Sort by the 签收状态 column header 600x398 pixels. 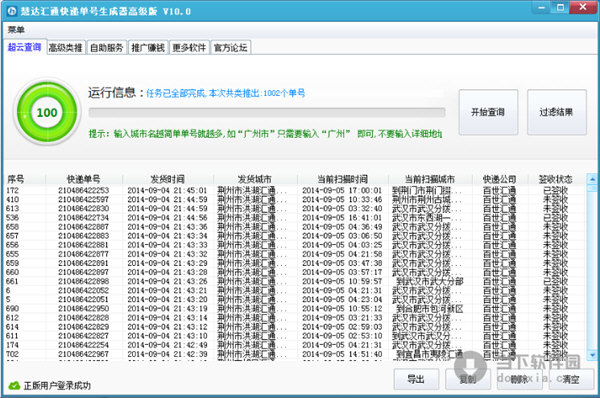pyautogui.click(x=556, y=179)
